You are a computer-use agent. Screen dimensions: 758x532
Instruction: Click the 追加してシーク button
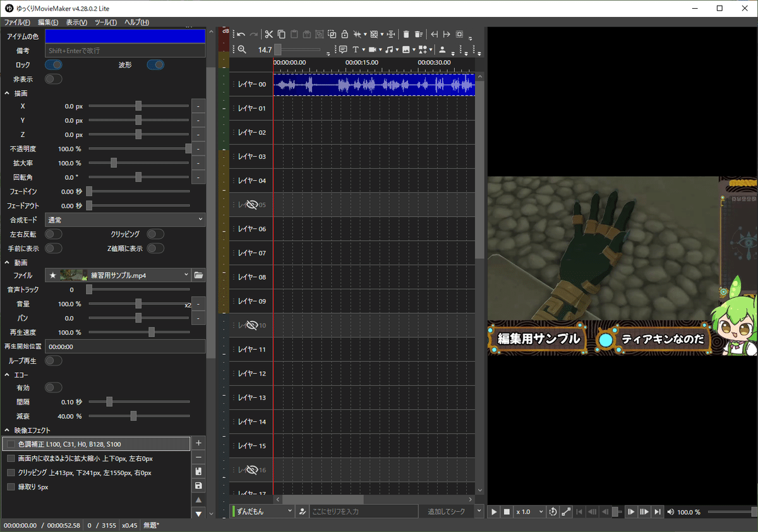coord(445,511)
